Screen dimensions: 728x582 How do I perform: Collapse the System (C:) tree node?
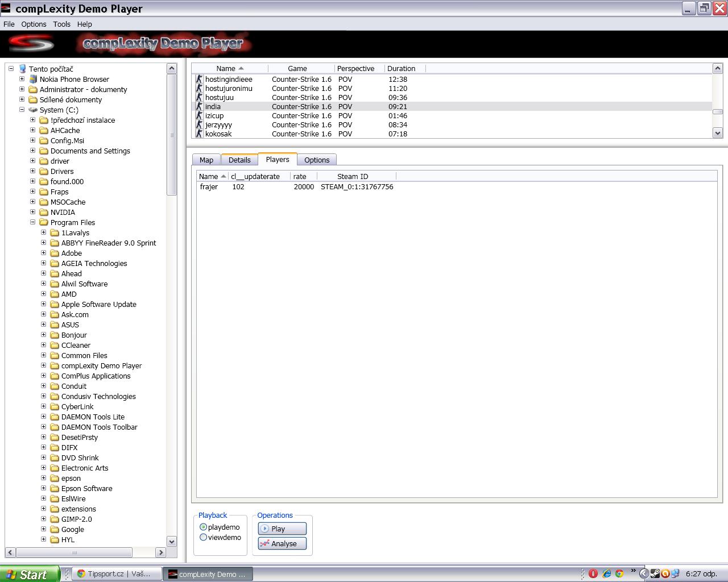click(x=22, y=110)
